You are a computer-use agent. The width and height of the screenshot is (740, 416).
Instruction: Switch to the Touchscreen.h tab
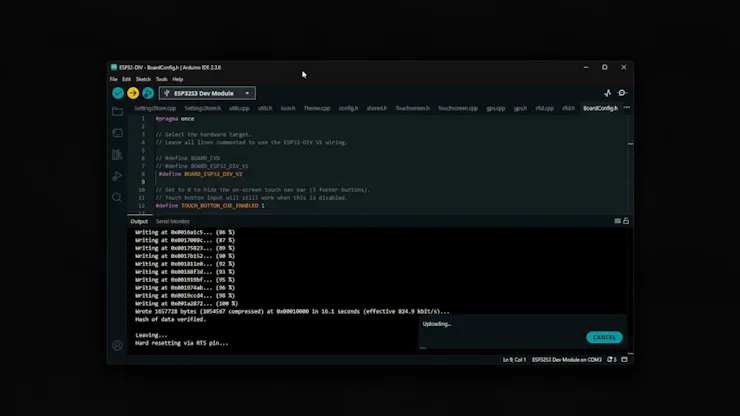(x=412, y=108)
